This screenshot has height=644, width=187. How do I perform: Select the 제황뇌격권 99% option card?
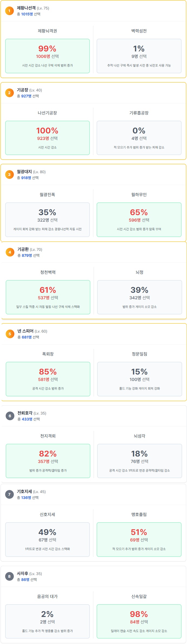(x=47, y=56)
